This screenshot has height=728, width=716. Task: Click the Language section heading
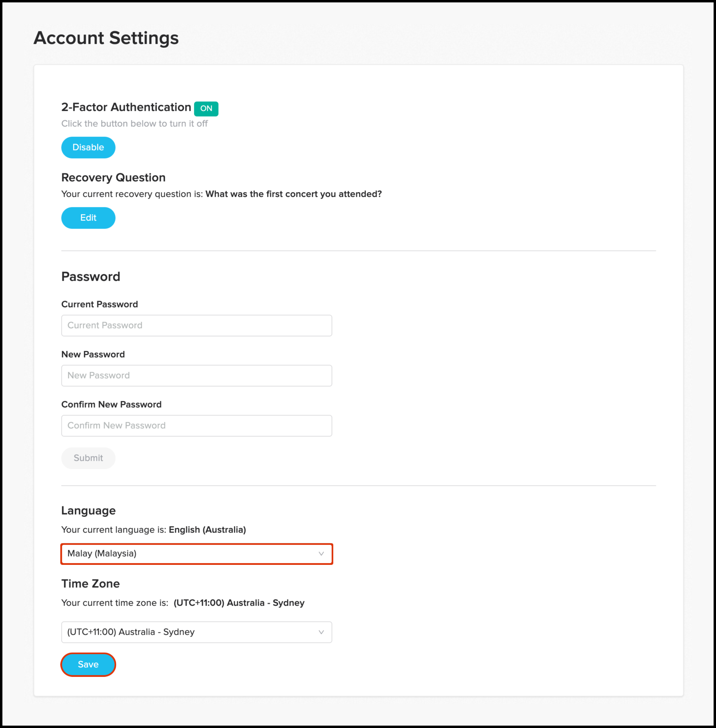coord(88,511)
